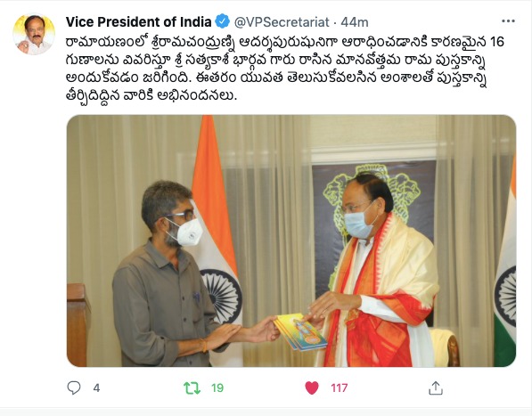Click the like count 117
This screenshot has width=532, height=416.
[340, 387]
